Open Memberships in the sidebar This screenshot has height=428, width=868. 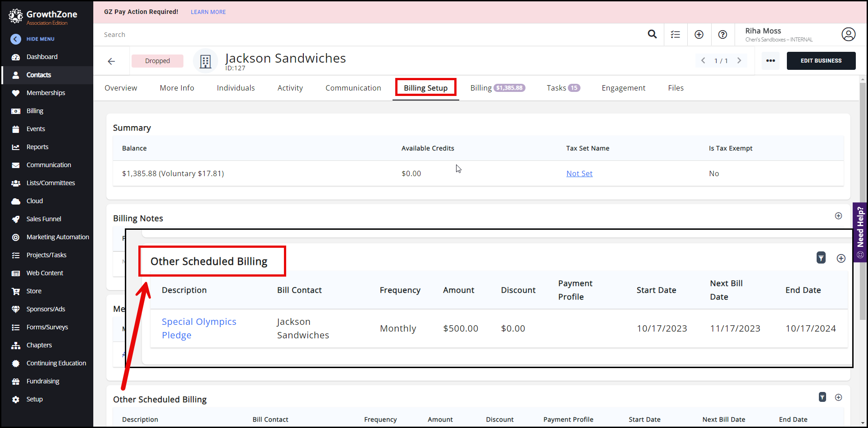pyautogui.click(x=46, y=93)
